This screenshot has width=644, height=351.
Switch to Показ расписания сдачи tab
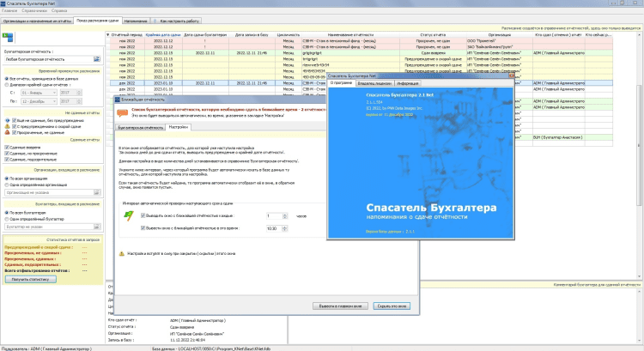[x=98, y=21]
